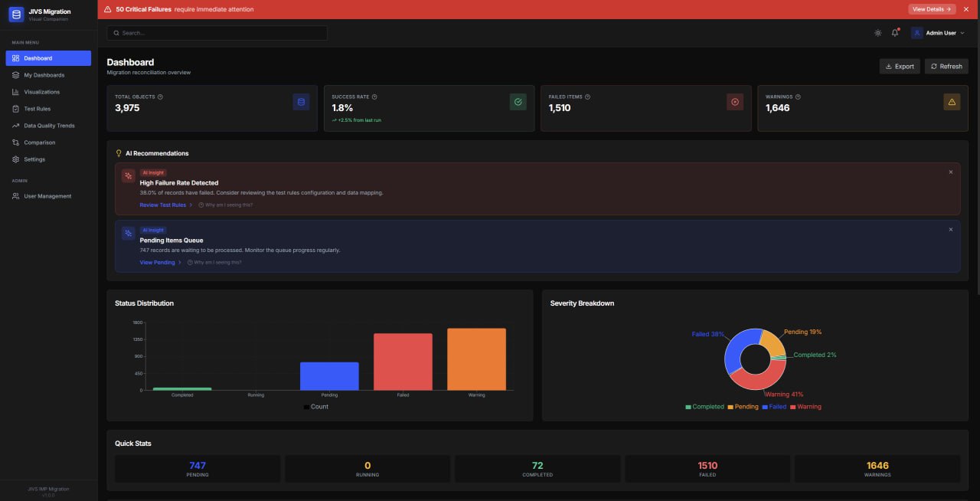Screen dimensions: 980x501
Task: Click the Warnings alert triangle icon
Action: (952, 101)
